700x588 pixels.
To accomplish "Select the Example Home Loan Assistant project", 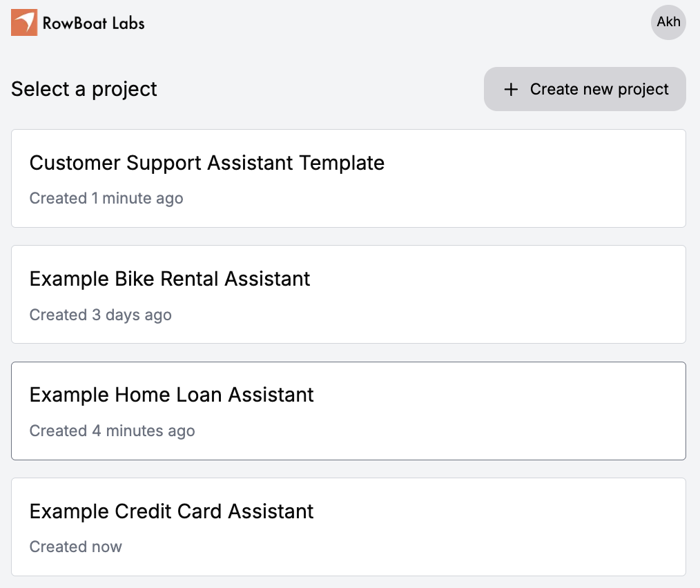I will pyautogui.click(x=349, y=411).
